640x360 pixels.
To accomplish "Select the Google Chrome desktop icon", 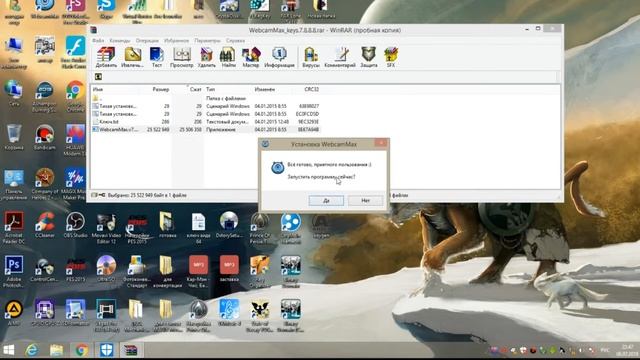I will [75, 97].
